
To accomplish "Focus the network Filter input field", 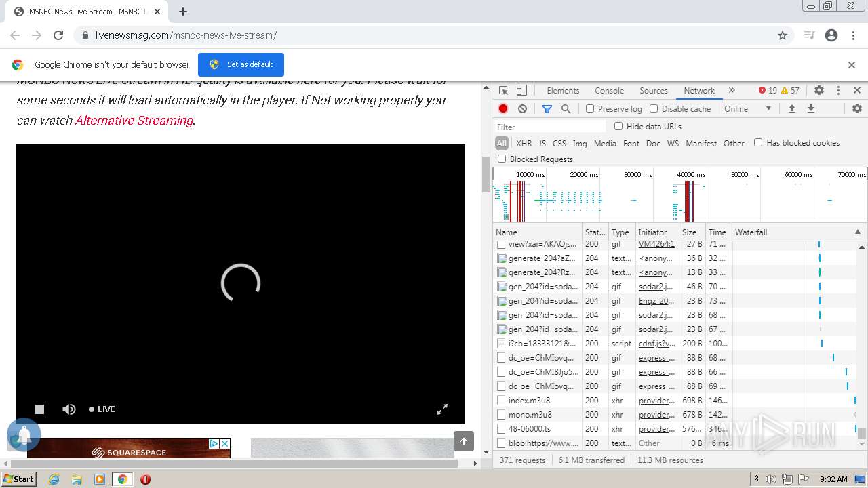I will click(550, 127).
